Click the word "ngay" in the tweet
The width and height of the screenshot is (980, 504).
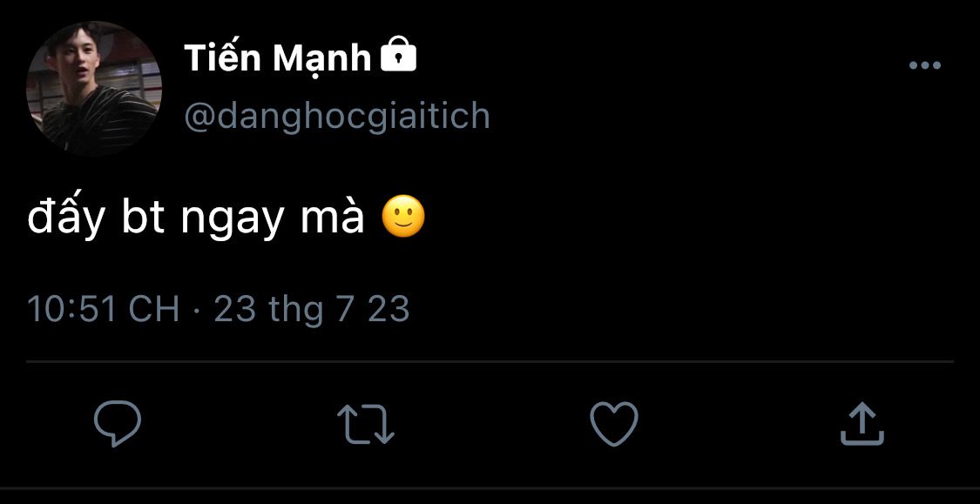point(232,220)
